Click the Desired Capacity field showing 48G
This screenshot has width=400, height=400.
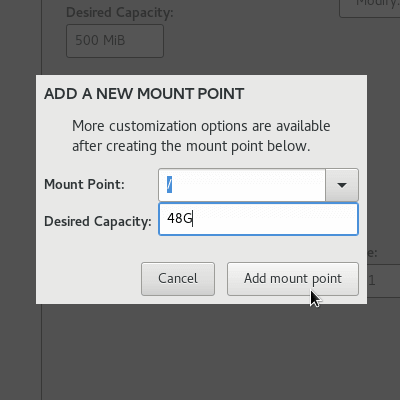[258, 219]
